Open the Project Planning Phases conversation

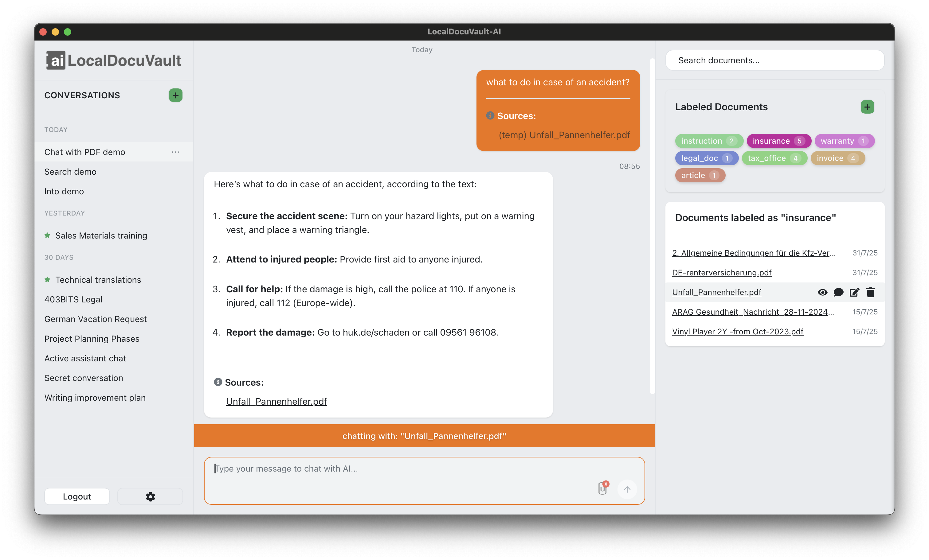(x=92, y=338)
